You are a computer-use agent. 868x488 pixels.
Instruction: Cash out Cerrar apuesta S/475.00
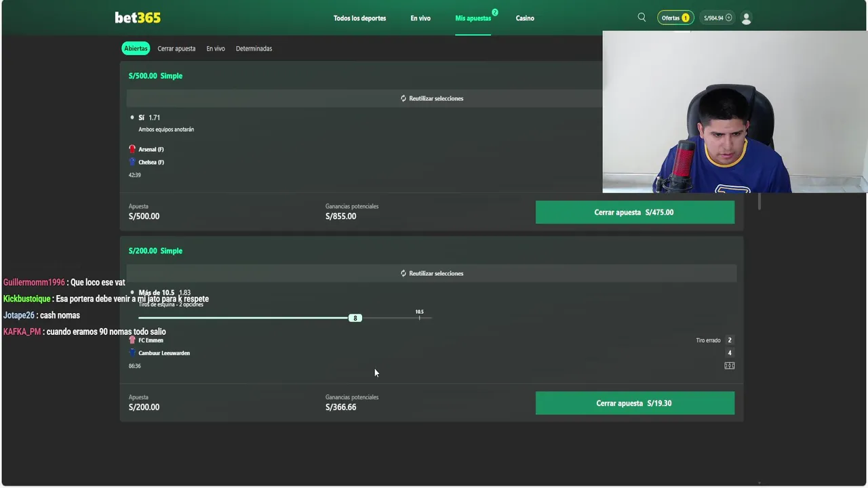635,212
